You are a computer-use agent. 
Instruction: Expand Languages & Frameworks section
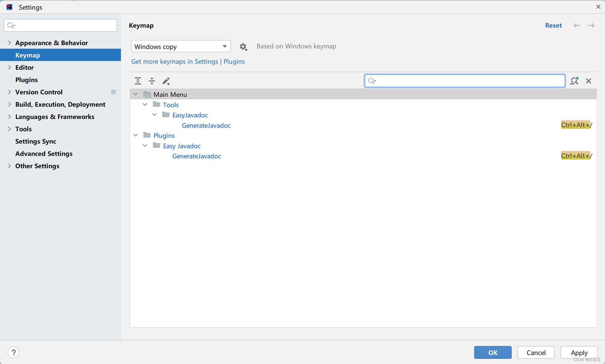tap(10, 117)
